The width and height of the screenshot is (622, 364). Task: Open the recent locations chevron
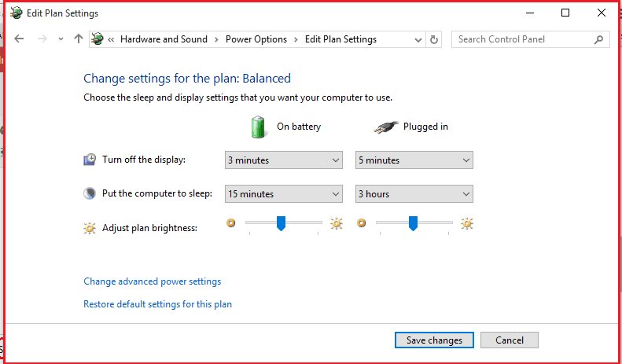[x=61, y=39]
